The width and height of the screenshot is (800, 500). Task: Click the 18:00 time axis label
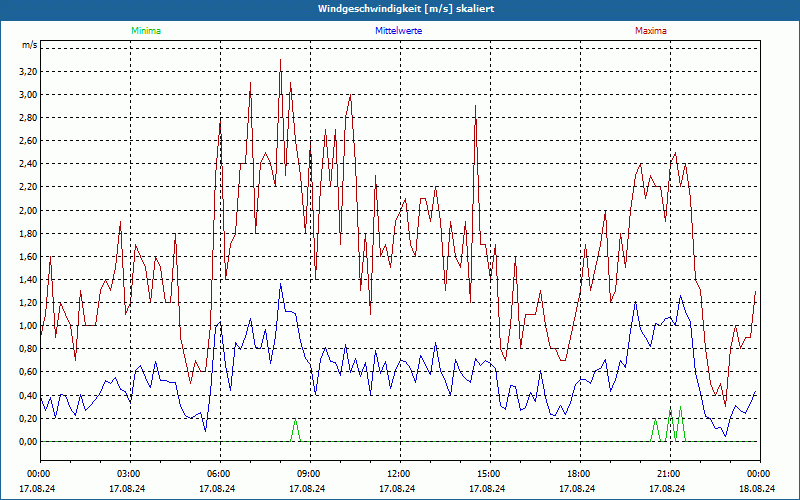pyautogui.click(x=581, y=474)
